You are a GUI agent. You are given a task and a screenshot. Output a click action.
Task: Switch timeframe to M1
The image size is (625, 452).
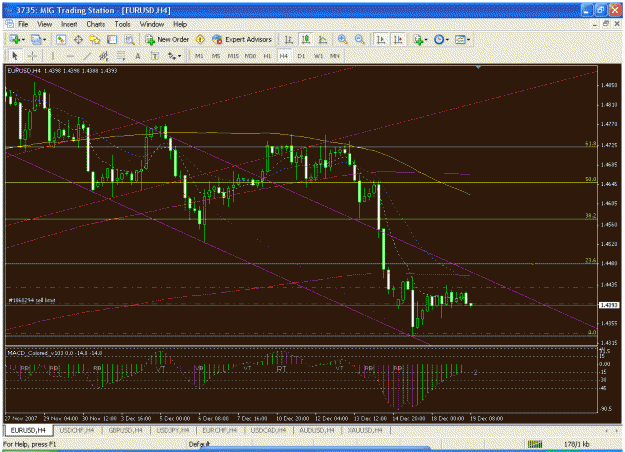199,56
